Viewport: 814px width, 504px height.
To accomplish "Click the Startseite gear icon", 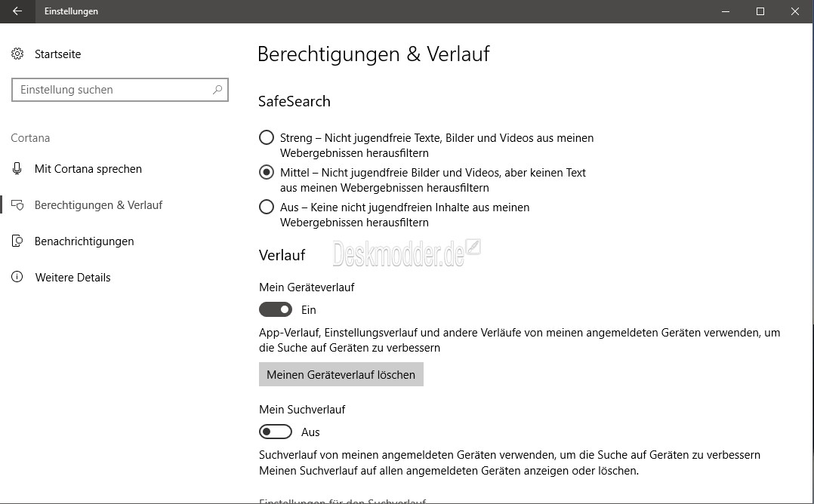I will [17, 54].
